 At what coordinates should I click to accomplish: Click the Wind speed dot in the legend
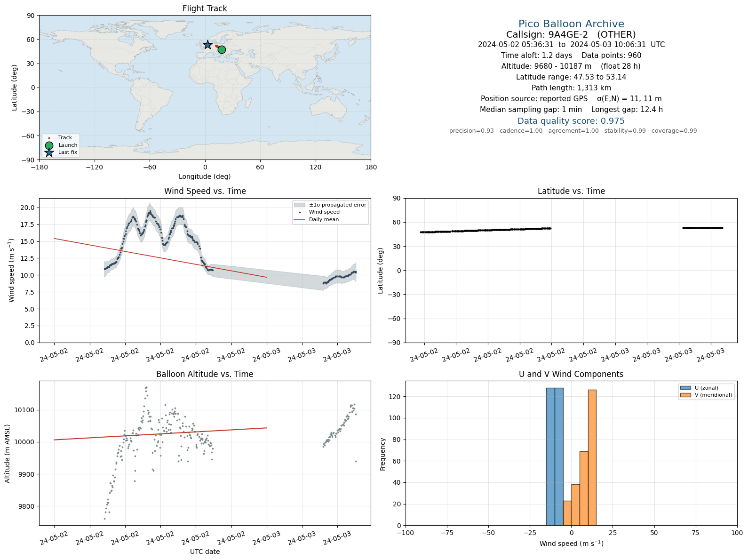coord(300,212)
